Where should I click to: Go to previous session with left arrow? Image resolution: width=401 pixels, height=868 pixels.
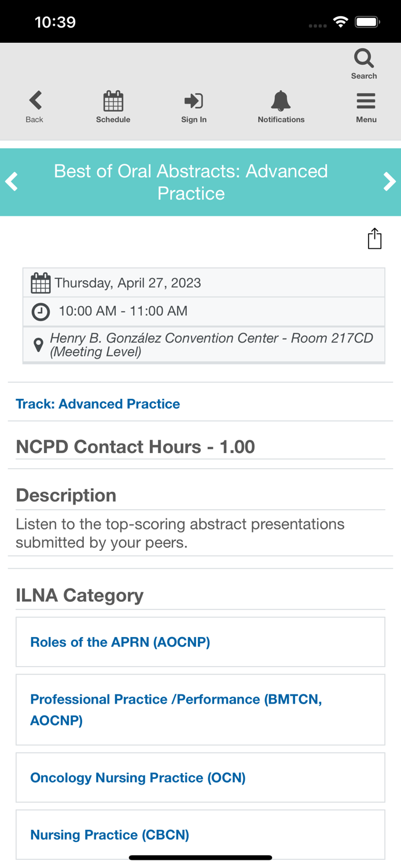click(x=12, y=182)
